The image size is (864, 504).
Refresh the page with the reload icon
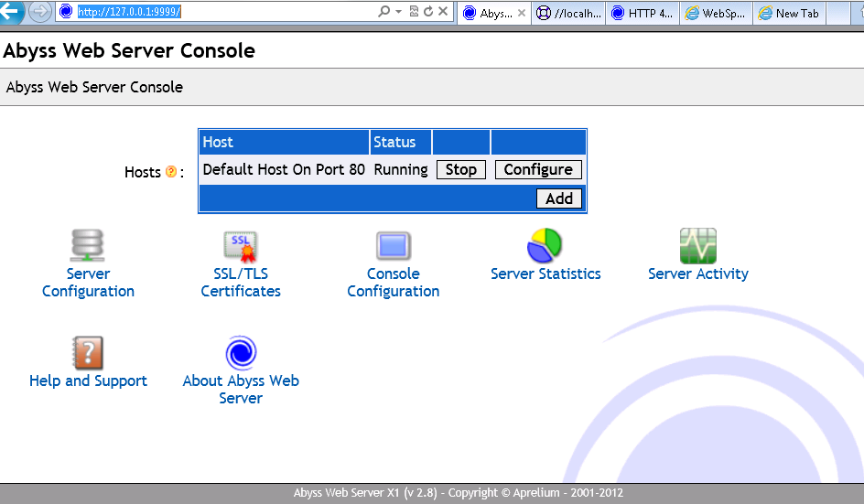click(428, 11)
